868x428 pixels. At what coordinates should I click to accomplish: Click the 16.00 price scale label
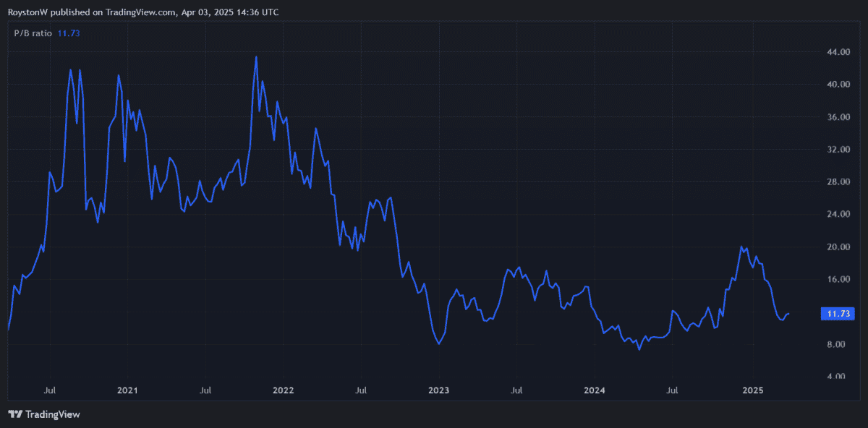click(x=838, y=280)
